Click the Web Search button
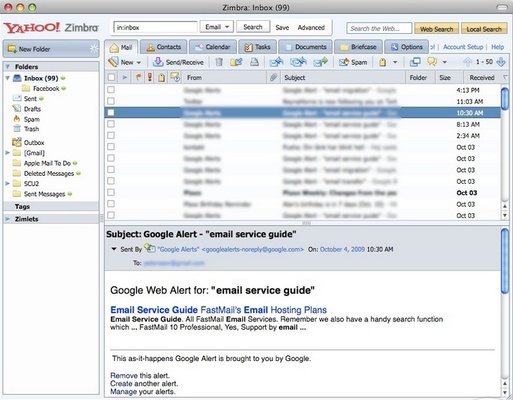This screenshot has width=513, height=400. pyautogui.click(x=436, y=29)
